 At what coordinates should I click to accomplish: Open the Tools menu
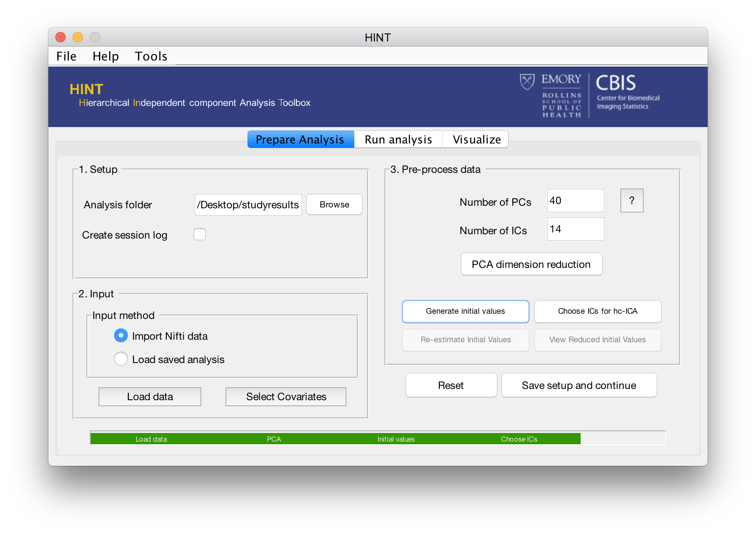pos(151,56)
